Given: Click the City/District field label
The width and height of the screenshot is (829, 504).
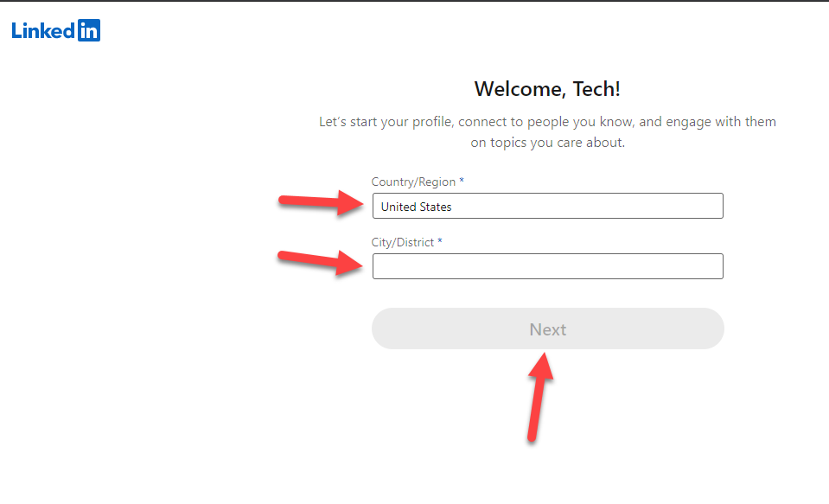Looking at the screenshot, I should tap(403, 242).
